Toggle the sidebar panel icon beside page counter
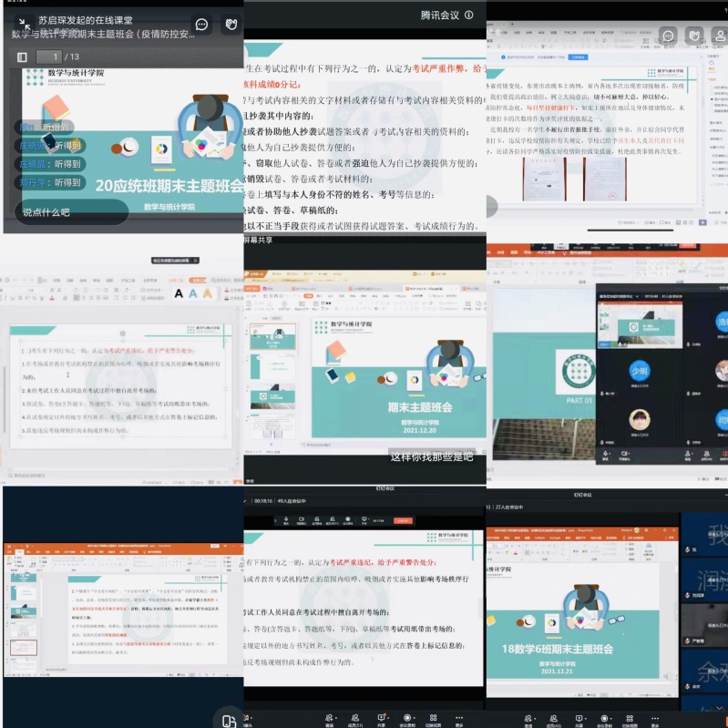The image size is (728, 728). (22, 56)
